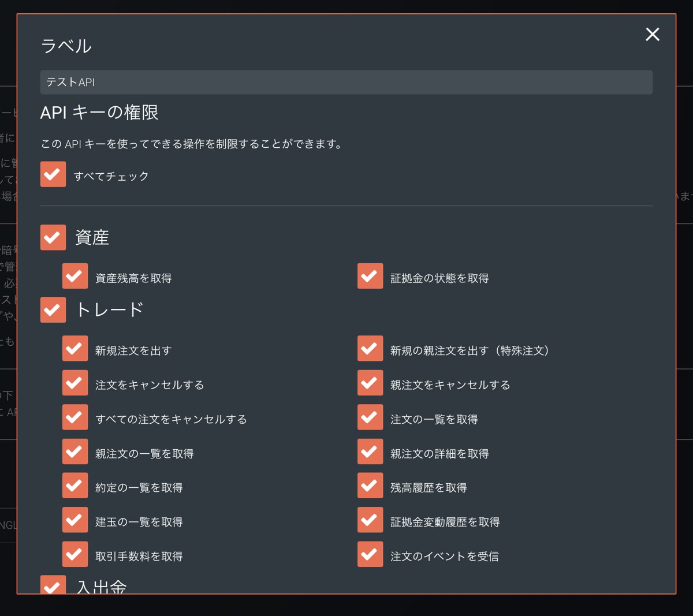Image resolution: width=693 pixels, height=616 pixels.
Task: Uncheck 証拠金の状態を取得 permission
Action: click(x=370, y=275)
